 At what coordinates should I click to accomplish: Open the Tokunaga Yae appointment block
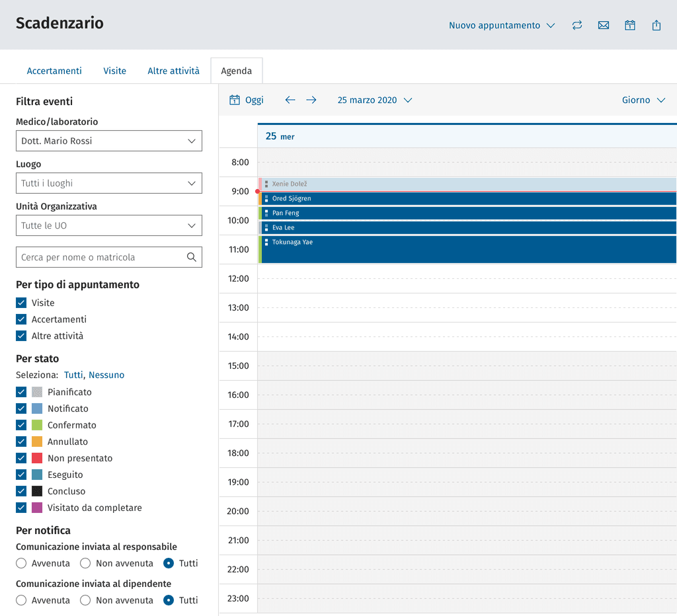click(x=467, y=250)
